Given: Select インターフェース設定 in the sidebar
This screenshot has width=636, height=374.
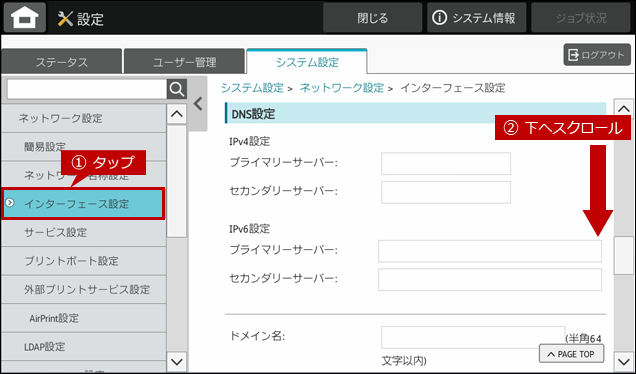Looking at the screenshot, I should coord(84,204).
